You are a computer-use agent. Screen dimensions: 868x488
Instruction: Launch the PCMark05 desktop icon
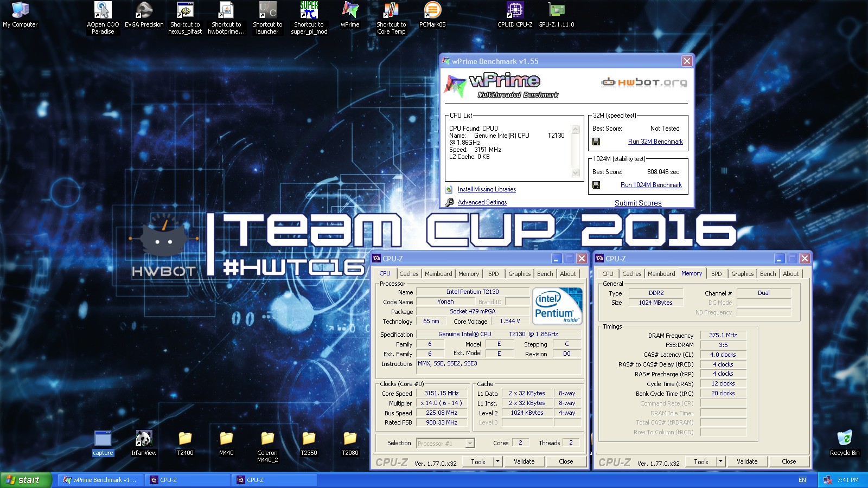tap(432, 11)
